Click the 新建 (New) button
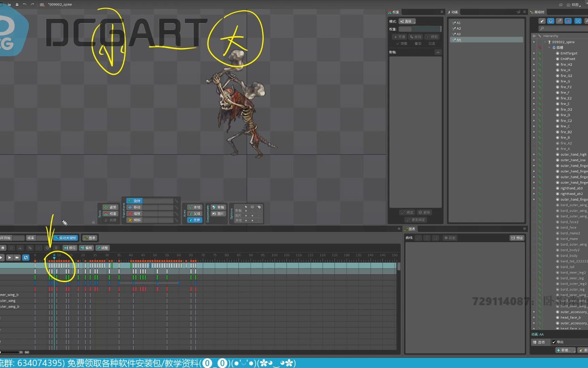The image size is (588, 368). (x=565, y=350)
